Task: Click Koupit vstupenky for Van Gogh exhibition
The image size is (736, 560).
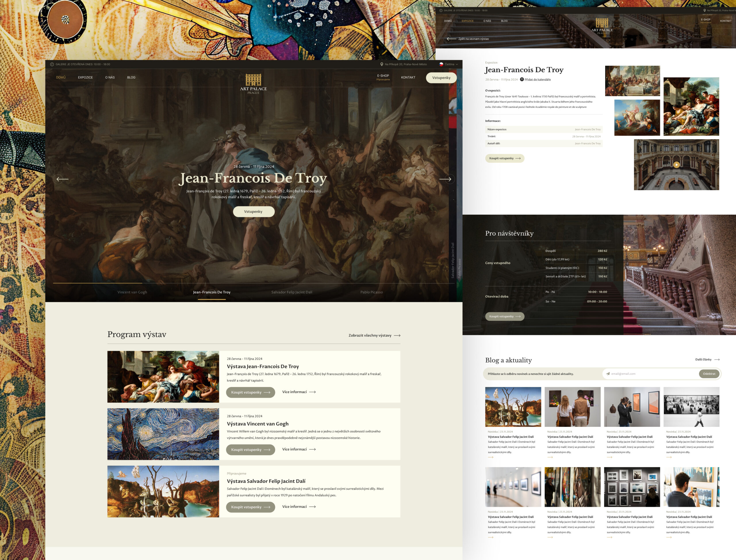Action: click(x=250, y=450)
